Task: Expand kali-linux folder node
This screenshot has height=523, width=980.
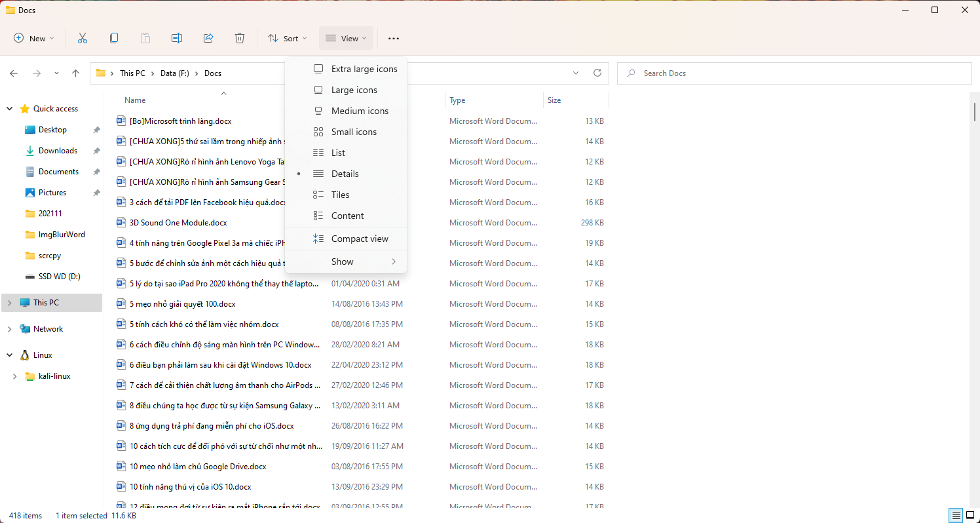Action: tap(15, 376)
